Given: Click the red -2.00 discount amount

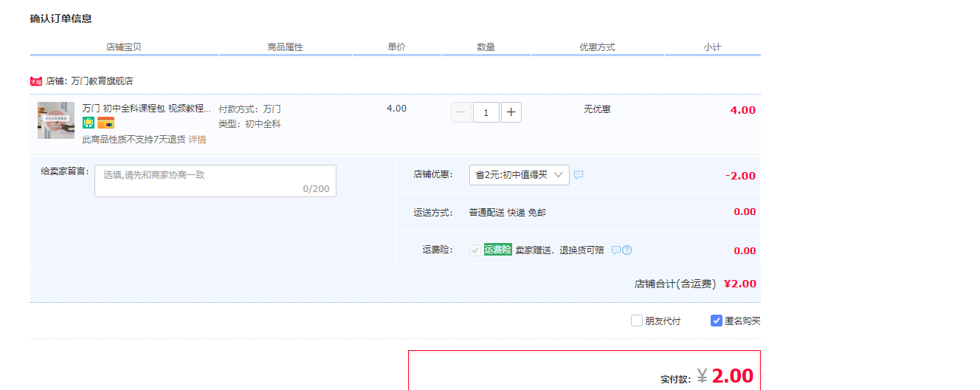Looking at the screenshot, I should click(741, 176).
